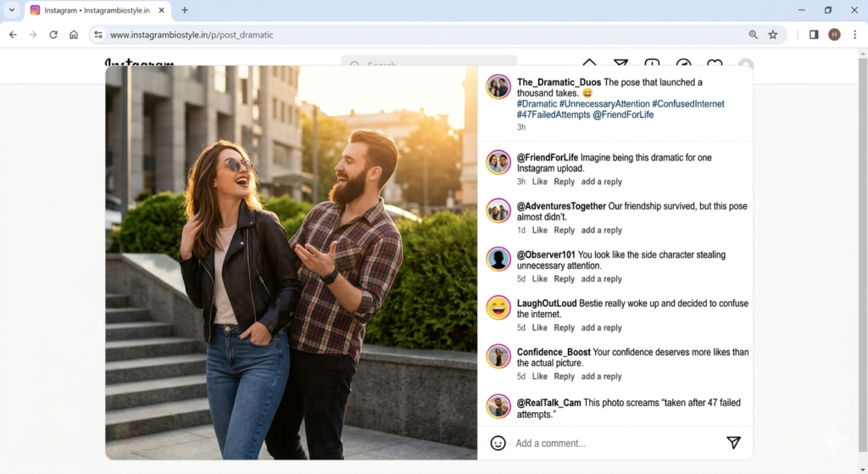View site information icon in address bar
This screenshot has height=474, width=868.
pos(98,34)
